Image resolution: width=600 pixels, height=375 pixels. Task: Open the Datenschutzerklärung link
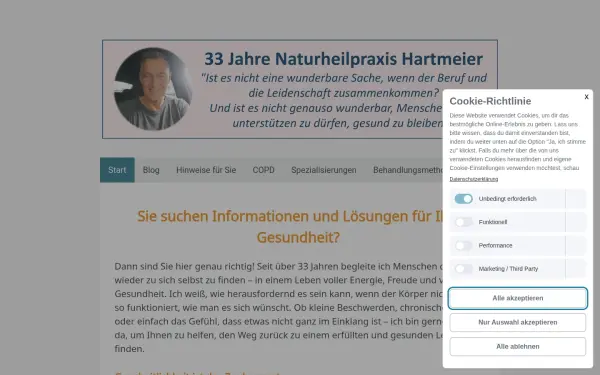coord(474,179)
